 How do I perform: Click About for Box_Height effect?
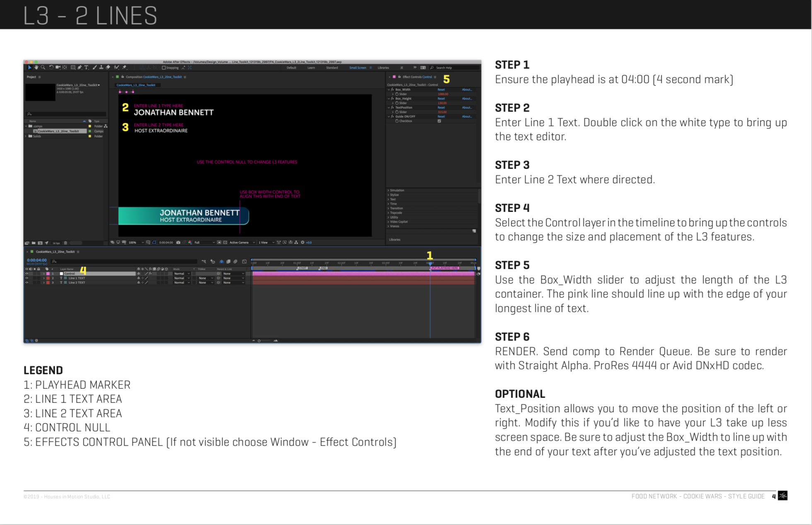tap(467, 99)
